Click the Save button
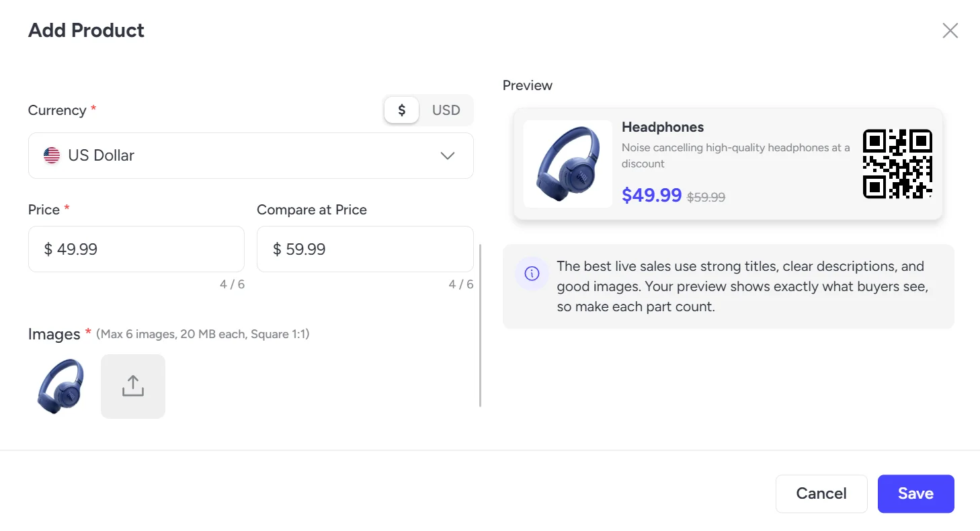The image size is (980, 531). [x=915, y=494]
